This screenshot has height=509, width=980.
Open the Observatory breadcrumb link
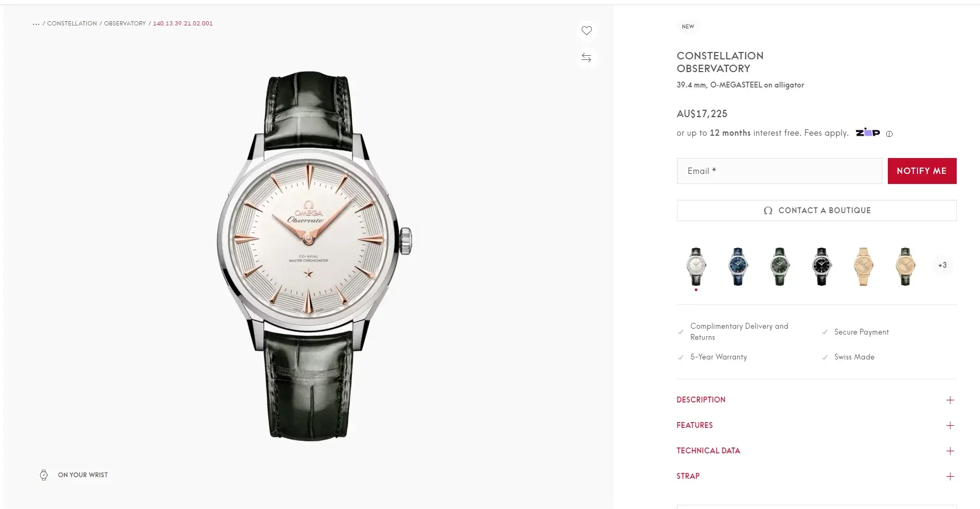[x=125, y=23]
